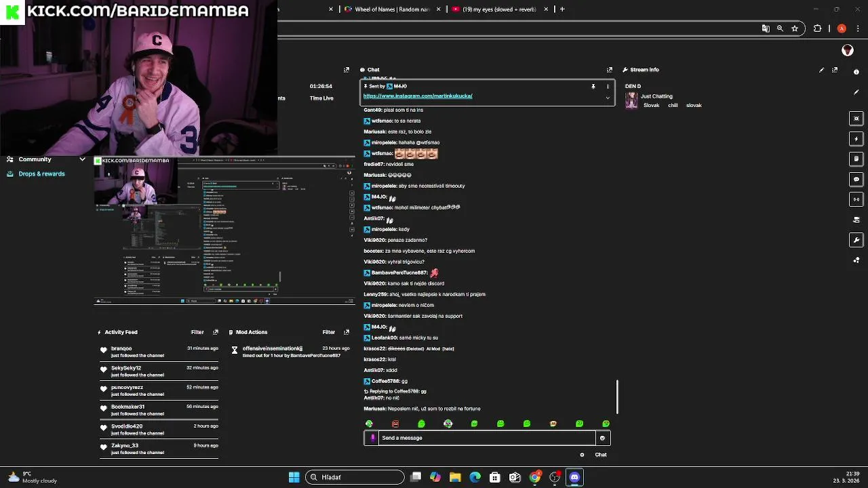
Task: Click offensiveinseminationkjj timeout mod action
Action: tap(291, 352)
